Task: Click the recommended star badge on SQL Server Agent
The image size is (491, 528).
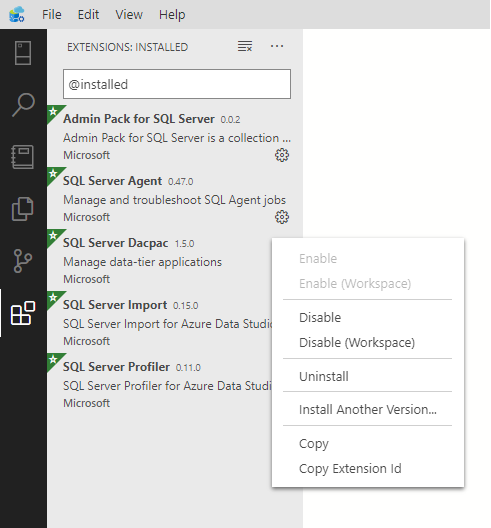Action: pyautogui.click(x=54, y=174)
